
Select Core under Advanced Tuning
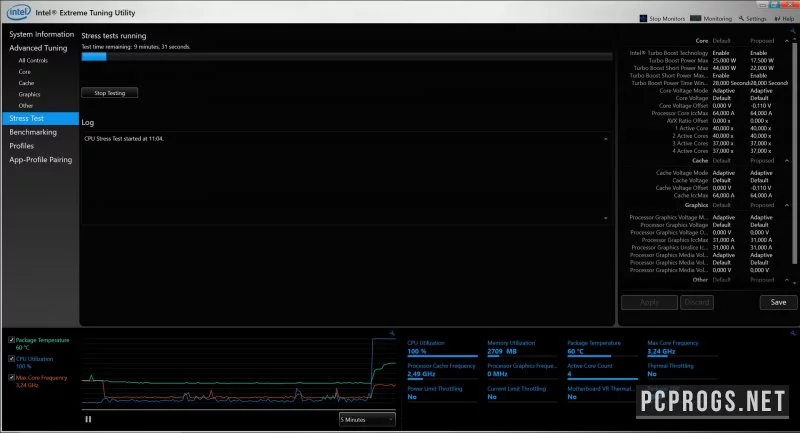click(x=24, y=72)
